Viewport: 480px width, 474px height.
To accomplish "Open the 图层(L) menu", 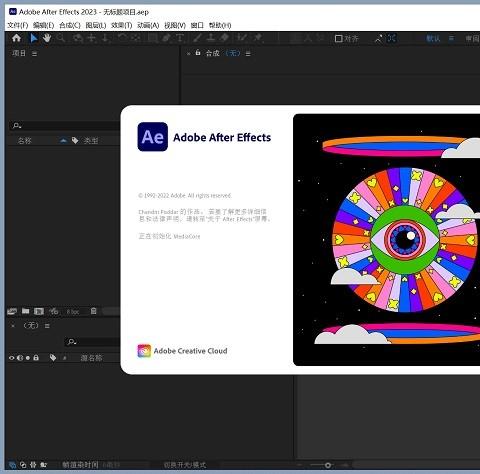I will 96,25.
